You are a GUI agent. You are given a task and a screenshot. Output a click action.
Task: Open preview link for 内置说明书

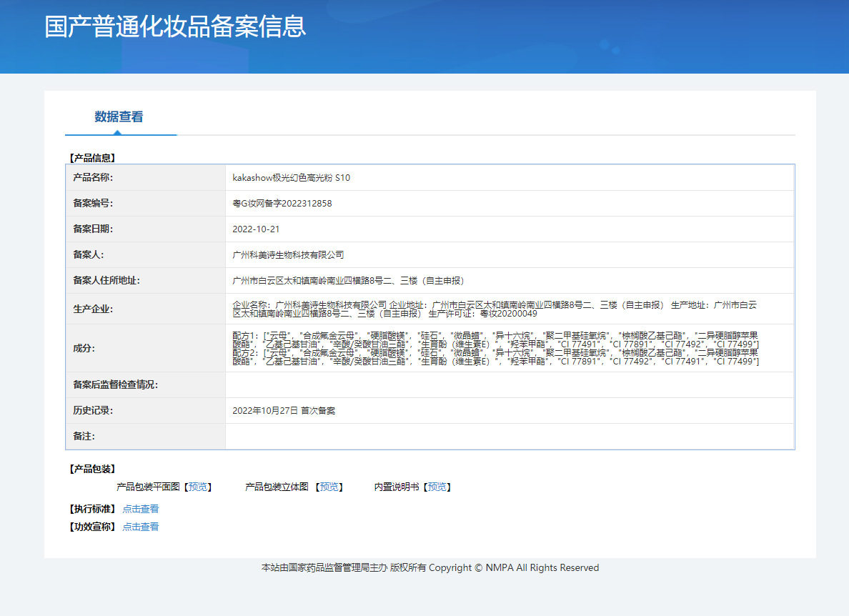(x=437, y=487)
